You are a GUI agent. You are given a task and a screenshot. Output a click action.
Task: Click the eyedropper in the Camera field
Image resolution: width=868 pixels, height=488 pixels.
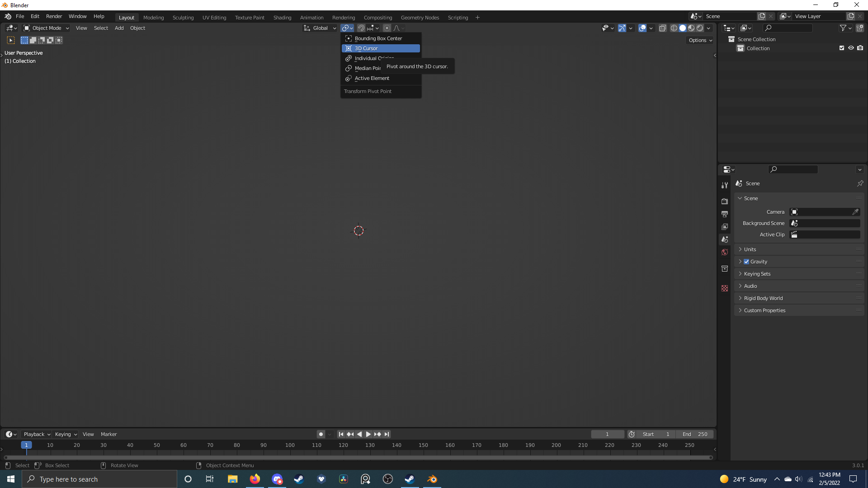pyautogui.click(x=855, y=212)
